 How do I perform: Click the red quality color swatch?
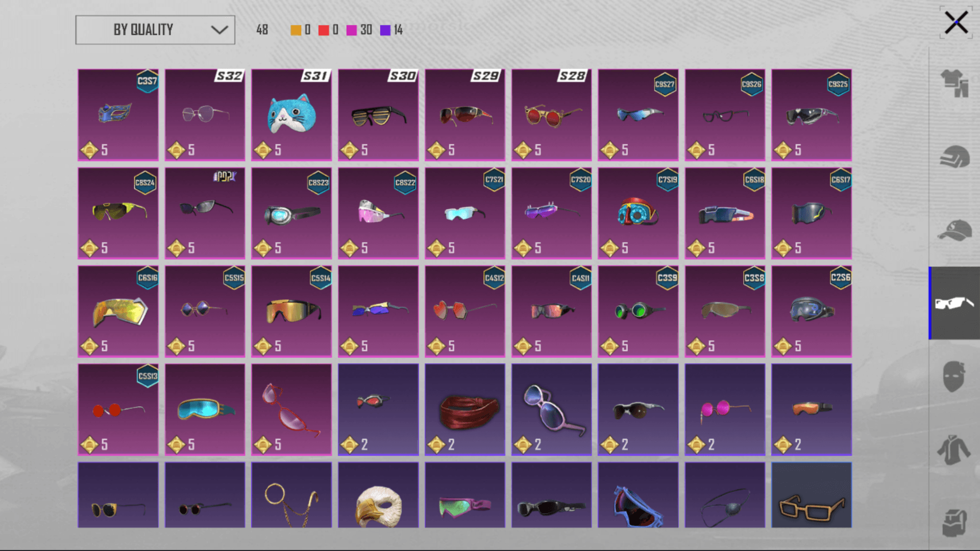[324, 30]
